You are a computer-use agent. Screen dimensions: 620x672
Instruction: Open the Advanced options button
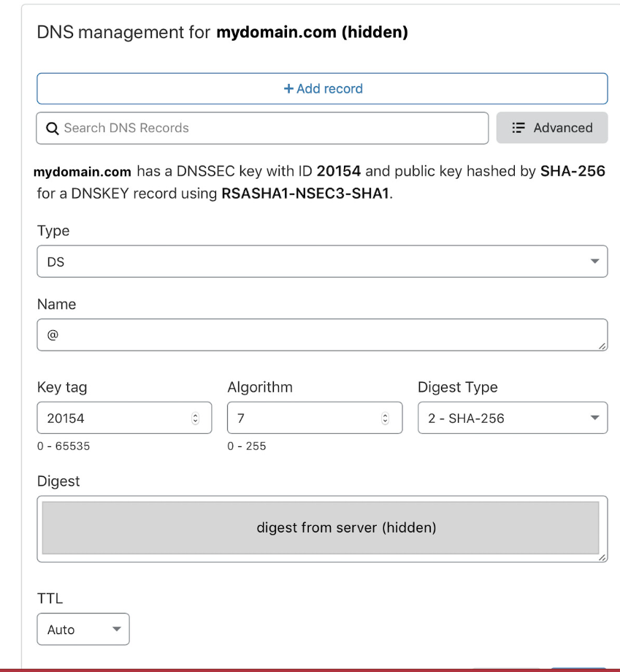click(552, 128)
